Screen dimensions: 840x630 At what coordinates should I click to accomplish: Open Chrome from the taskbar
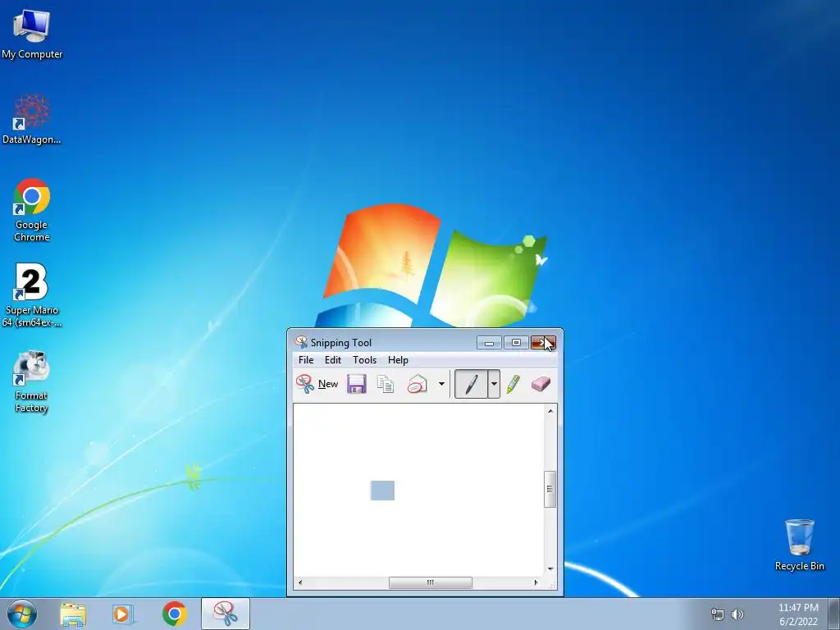174,614
